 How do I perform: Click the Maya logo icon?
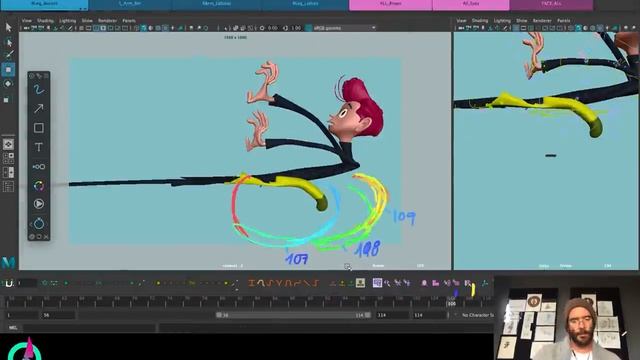click(x=8, y=262)
